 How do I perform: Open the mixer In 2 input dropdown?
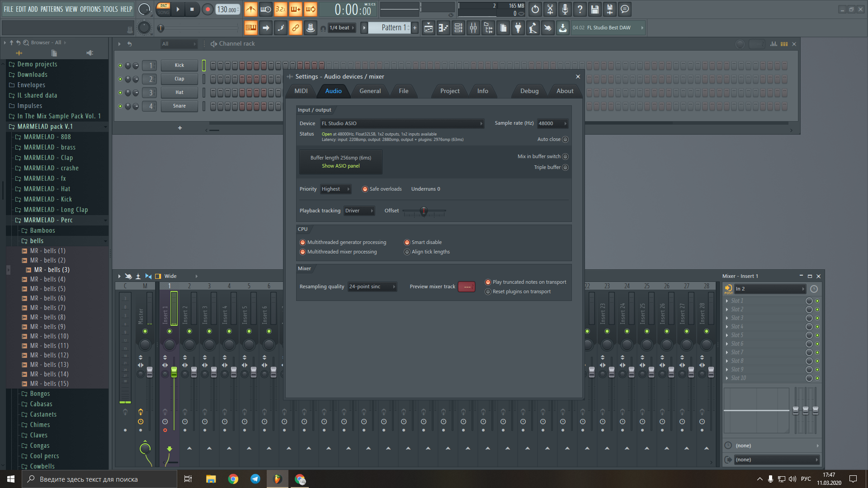(770, 289)
